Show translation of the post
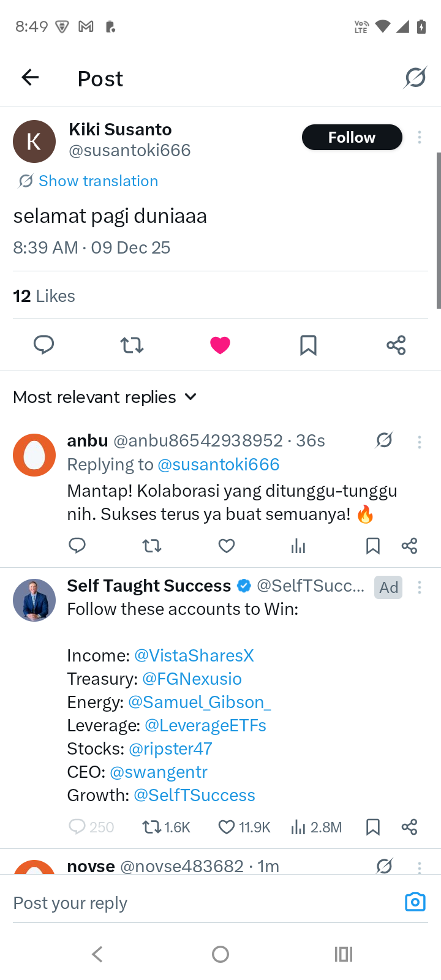This screenshot has width=441, height=980. 98,181
